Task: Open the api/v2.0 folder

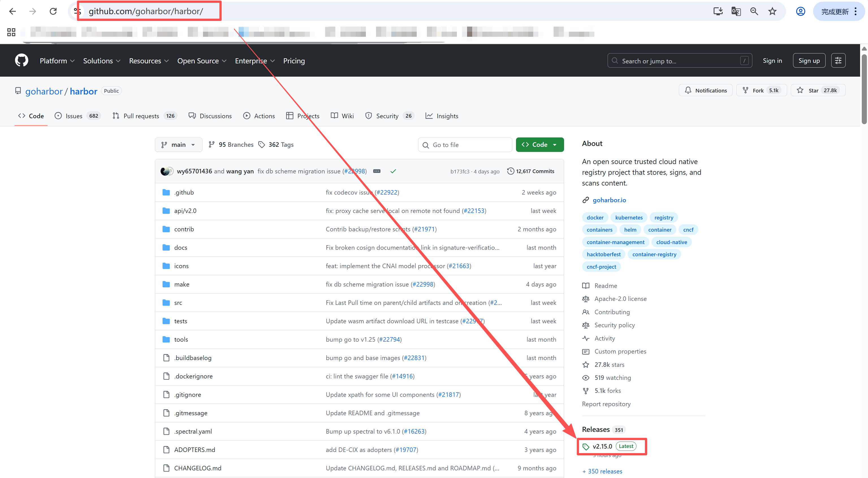Action: (185, 211)
